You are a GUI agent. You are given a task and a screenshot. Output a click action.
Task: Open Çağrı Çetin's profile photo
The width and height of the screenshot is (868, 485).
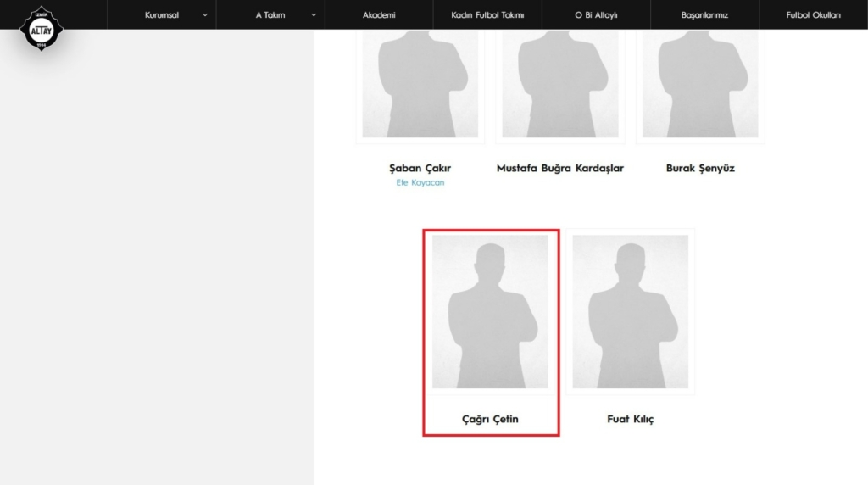tap(490, 311)
